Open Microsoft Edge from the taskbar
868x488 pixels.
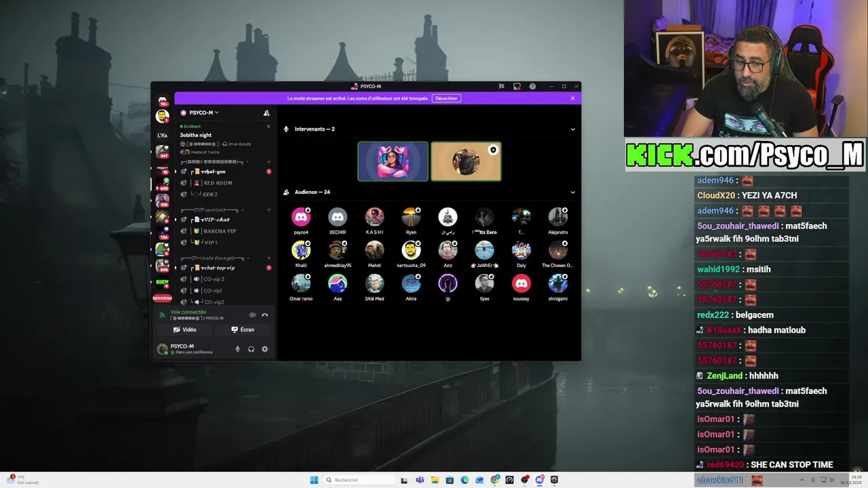pyautogui.click(x=465, y=480)
